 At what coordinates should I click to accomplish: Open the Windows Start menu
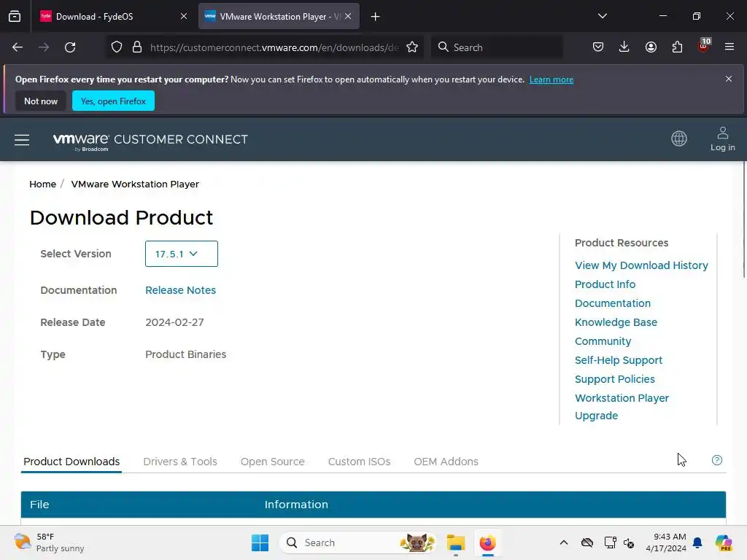click(x=260, y=542)
